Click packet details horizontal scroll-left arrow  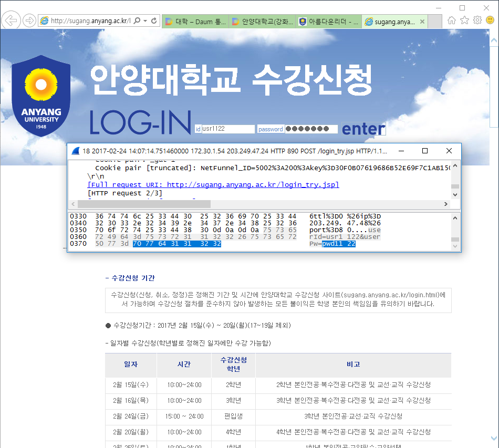pos(73,204)
